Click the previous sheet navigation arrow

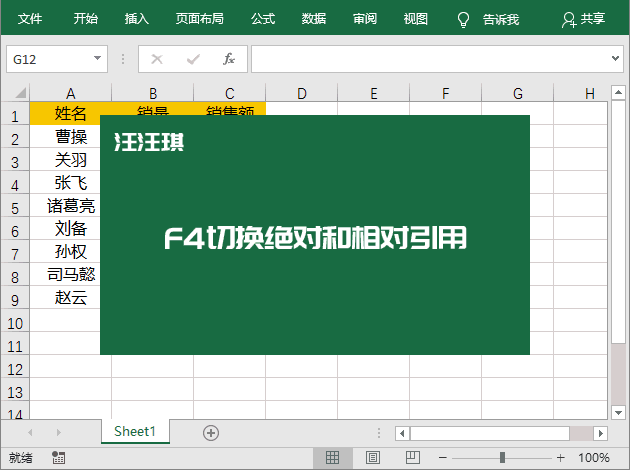click(x=30, y=433)
